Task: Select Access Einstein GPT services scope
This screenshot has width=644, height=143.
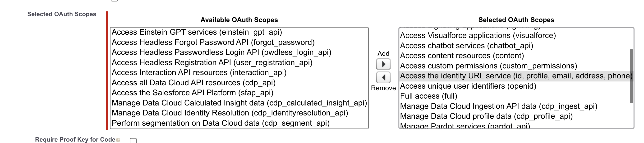Action: [197, 32]
